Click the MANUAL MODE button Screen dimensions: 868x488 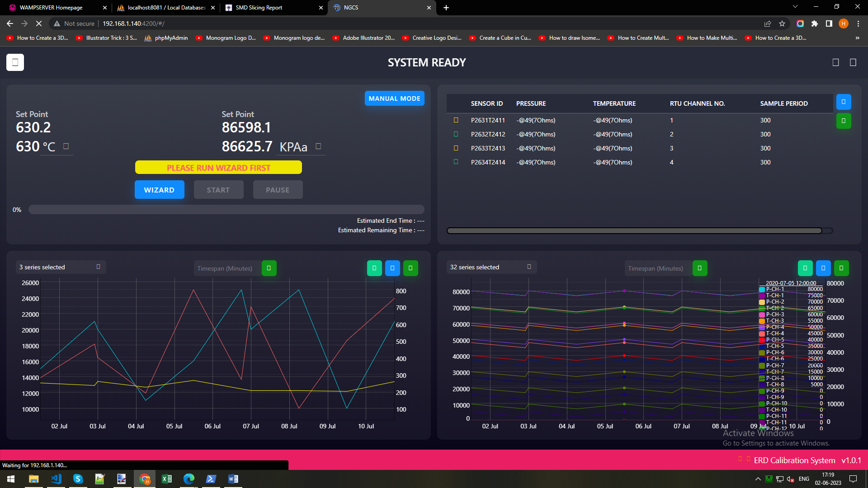(394, 99)
